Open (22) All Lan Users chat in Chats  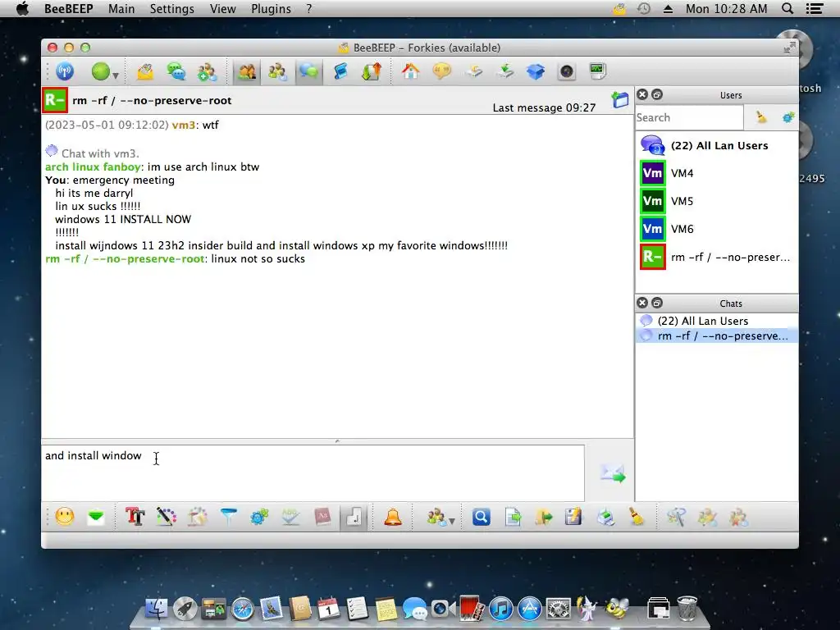click(x=717, y=321)
